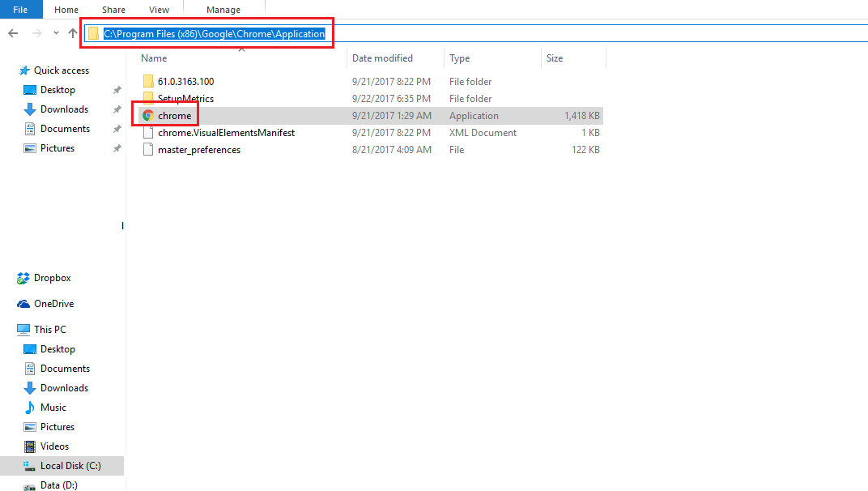Sort files by Type column
The width and height of the screenshot is (868, 491).
pos(459,58)
